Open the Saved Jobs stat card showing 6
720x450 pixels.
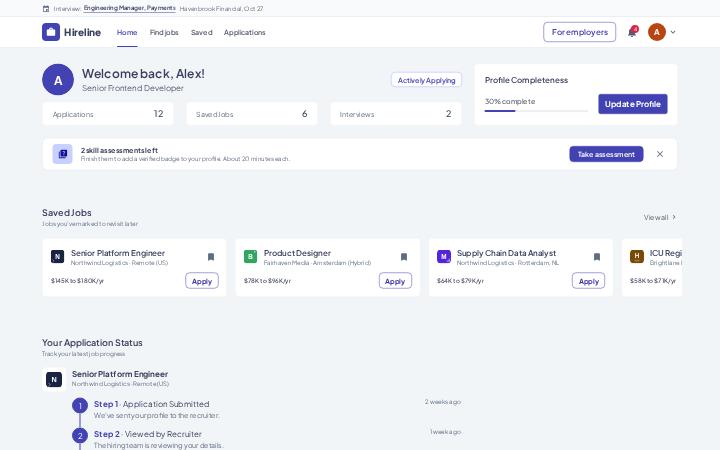coord(252,114)
